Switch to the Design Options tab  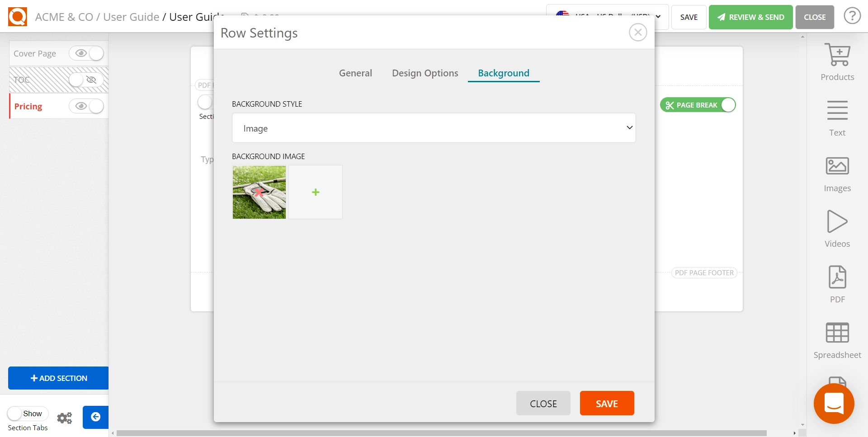point(425,73)
